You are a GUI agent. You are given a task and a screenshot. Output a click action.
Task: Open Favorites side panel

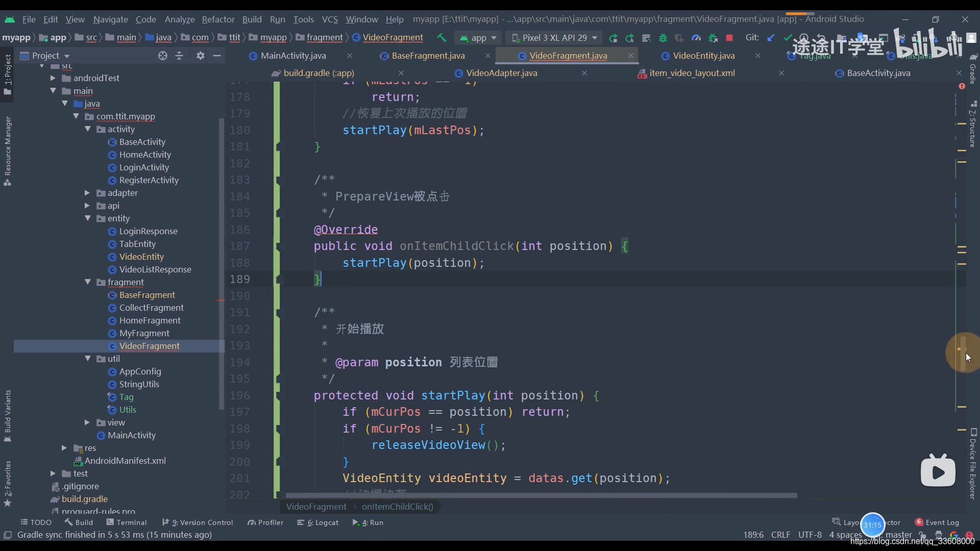7,483
